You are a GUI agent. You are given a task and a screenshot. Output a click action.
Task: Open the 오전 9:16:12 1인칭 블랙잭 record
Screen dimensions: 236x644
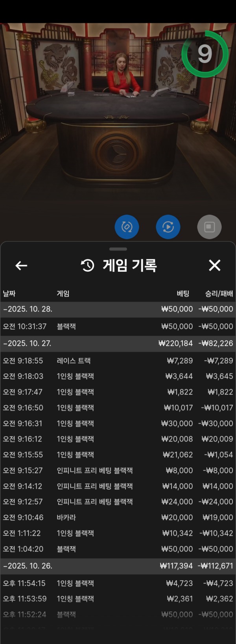(118, 439)
